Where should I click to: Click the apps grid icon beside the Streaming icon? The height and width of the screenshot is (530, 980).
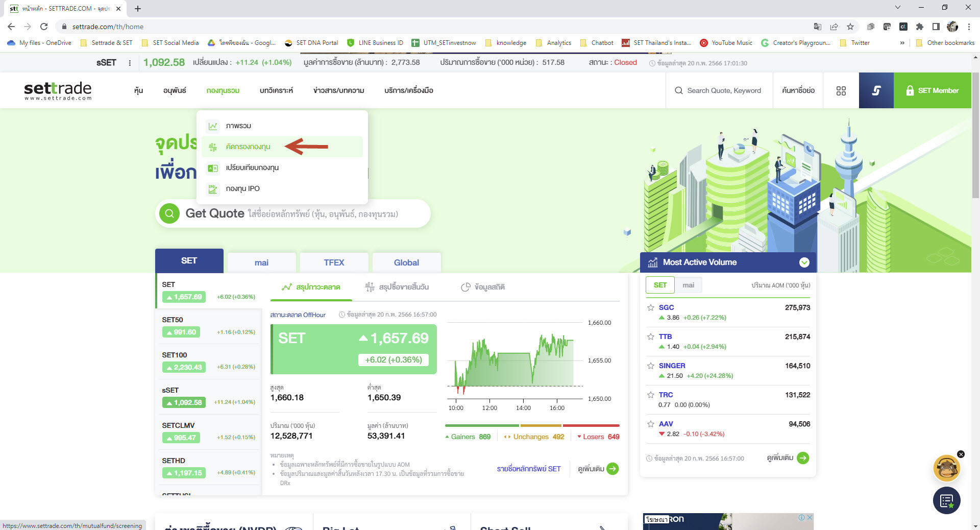(x=841, y=90)
